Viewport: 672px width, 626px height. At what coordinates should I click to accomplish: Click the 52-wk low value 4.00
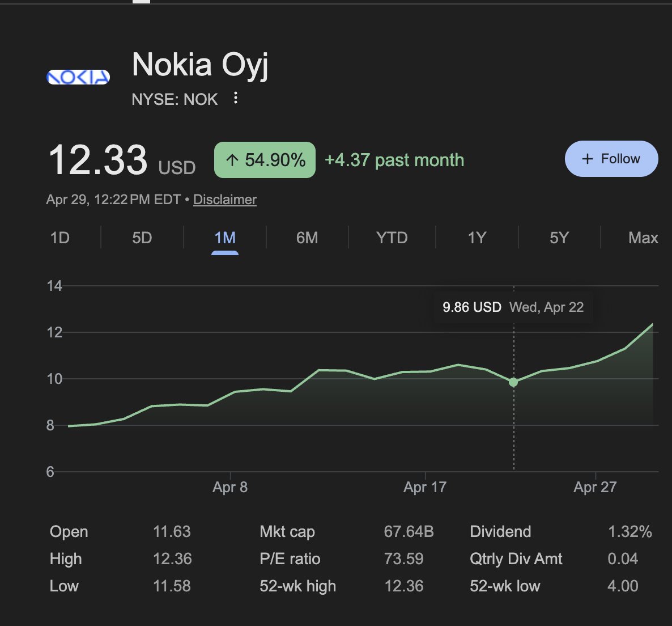pos(623,586)
